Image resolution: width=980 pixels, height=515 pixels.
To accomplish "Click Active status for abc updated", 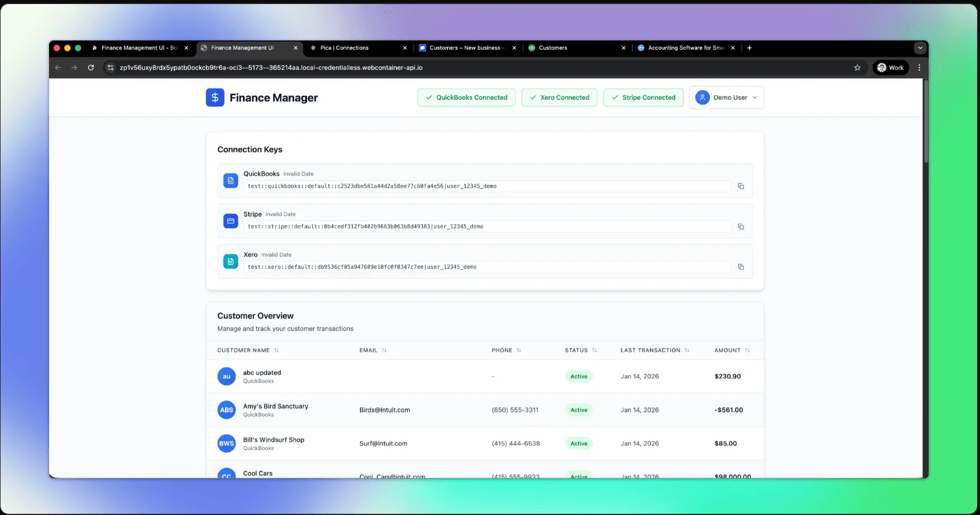I will point(579,376).
